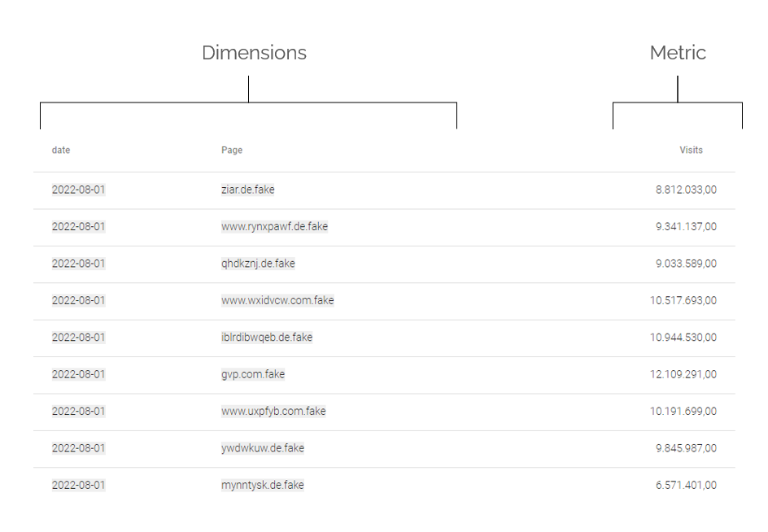Screen dimensions: 768x532
Task: Click the date cell in the ziar.de.fake row
Action: tap(78, 190)
